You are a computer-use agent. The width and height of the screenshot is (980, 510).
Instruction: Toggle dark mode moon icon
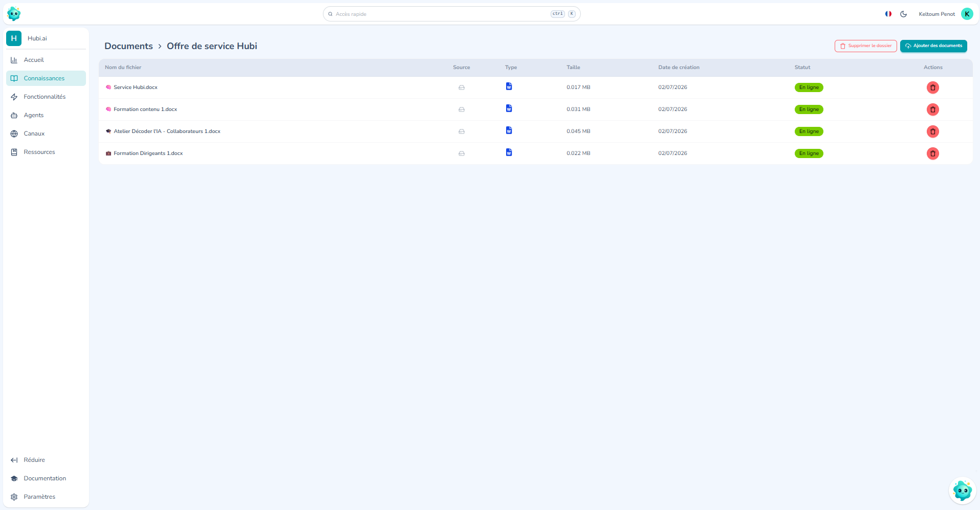[904, 14]
